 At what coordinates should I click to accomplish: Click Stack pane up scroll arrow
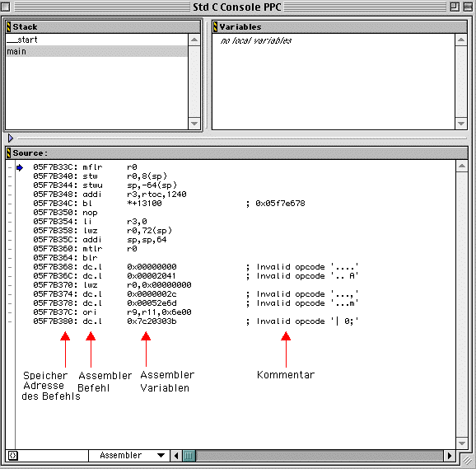tap(194, 40)
